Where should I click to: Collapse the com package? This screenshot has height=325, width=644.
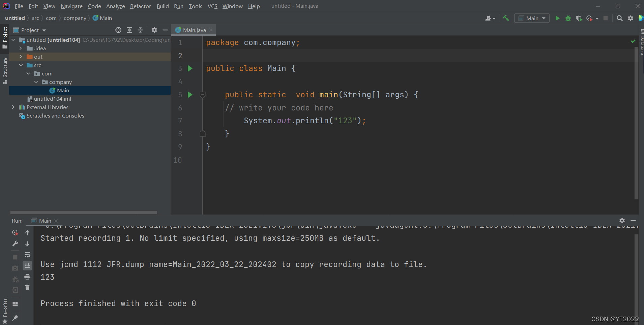(28, 73)
